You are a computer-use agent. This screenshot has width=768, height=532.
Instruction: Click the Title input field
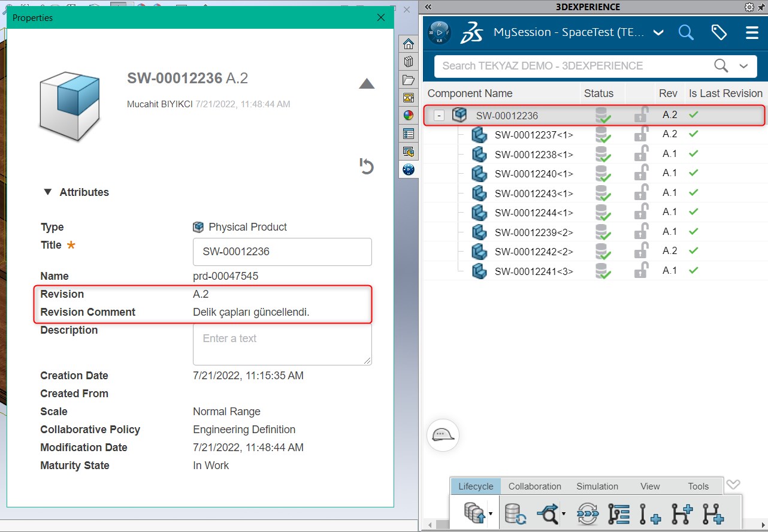coord(282,252)
